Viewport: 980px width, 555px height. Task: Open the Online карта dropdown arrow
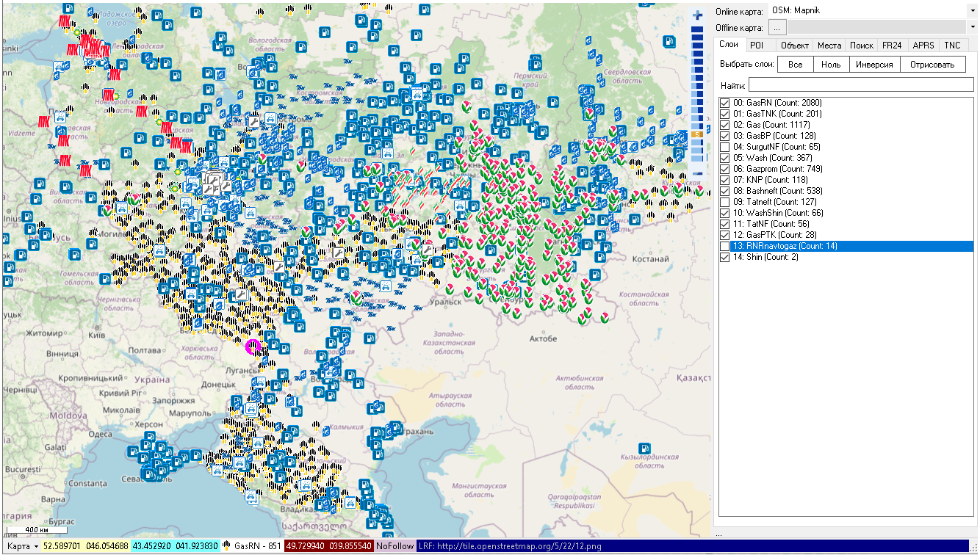point(973,11)
